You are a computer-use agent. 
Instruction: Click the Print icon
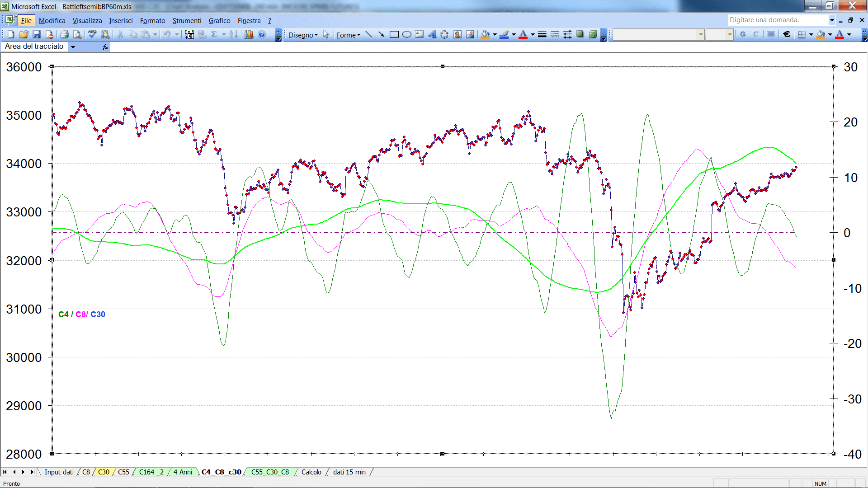[x=64, y=34]
